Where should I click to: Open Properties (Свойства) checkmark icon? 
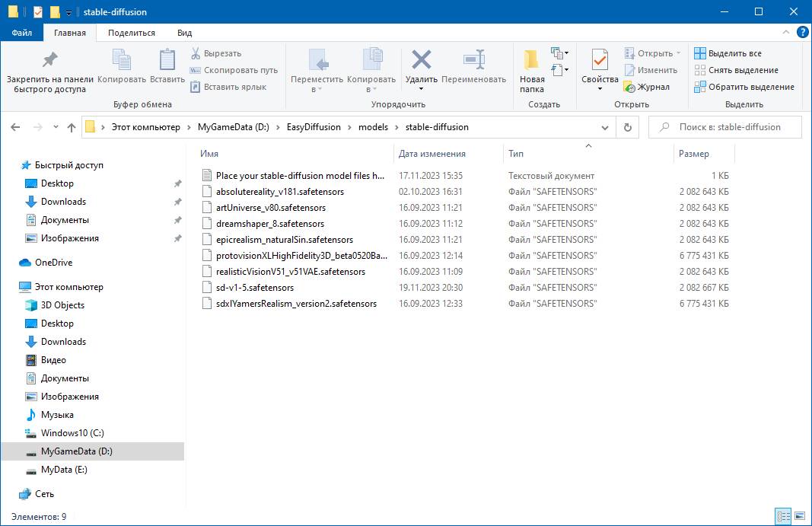(x=600, y=60)
